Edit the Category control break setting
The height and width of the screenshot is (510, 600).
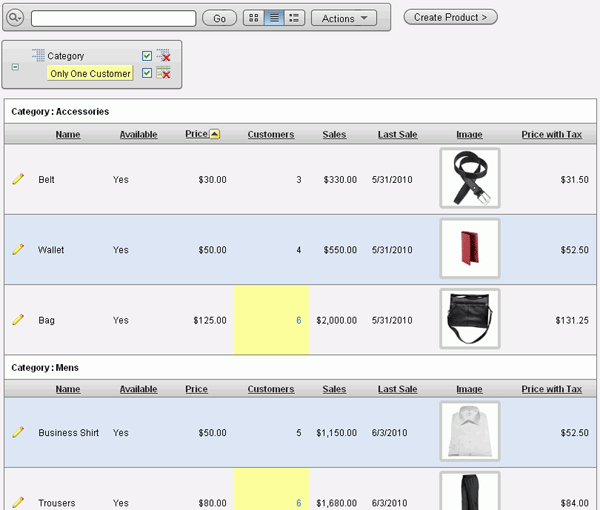[65, 56]
